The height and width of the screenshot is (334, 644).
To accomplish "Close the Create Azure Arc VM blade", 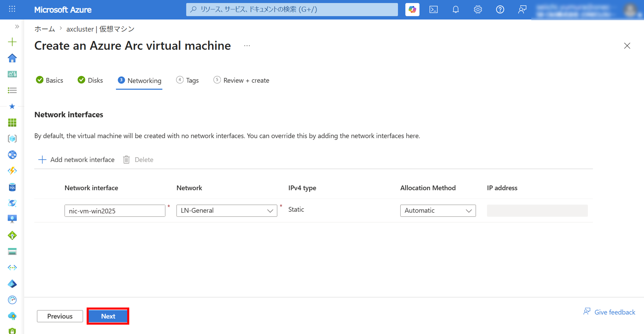I will [x=627, y=46].
